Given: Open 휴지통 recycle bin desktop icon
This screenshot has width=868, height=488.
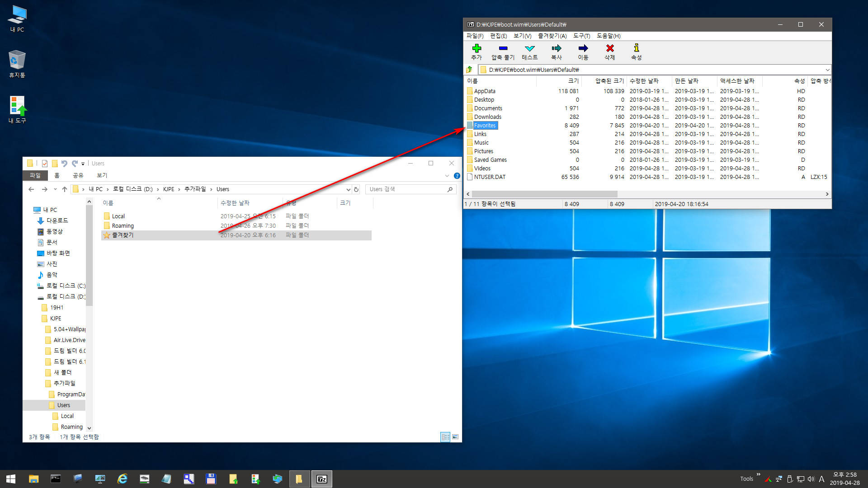Looking at the screenshot, I should click(x=17, y=64).
